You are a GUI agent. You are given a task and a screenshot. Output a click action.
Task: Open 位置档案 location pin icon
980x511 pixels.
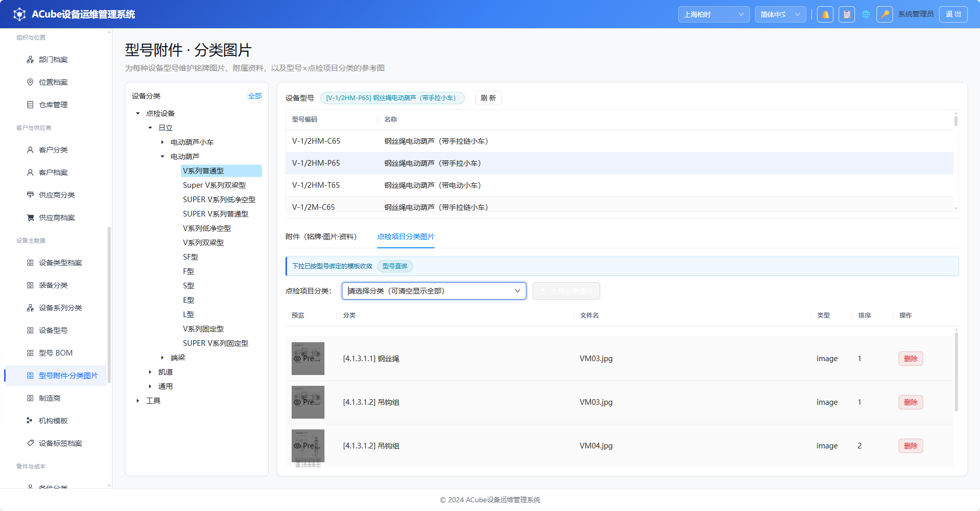click(x=30, y=82)
